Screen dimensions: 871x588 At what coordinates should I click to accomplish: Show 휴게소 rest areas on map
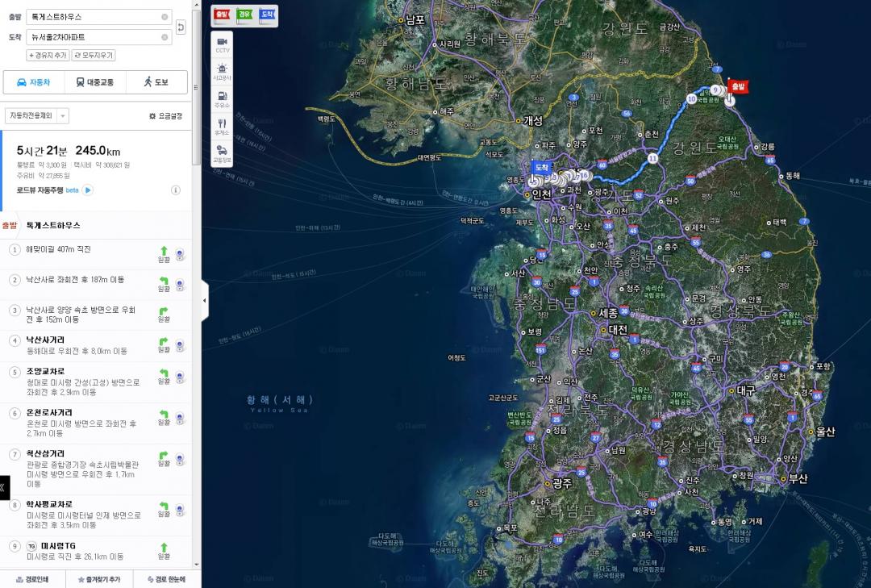click(x=222, y=127)
